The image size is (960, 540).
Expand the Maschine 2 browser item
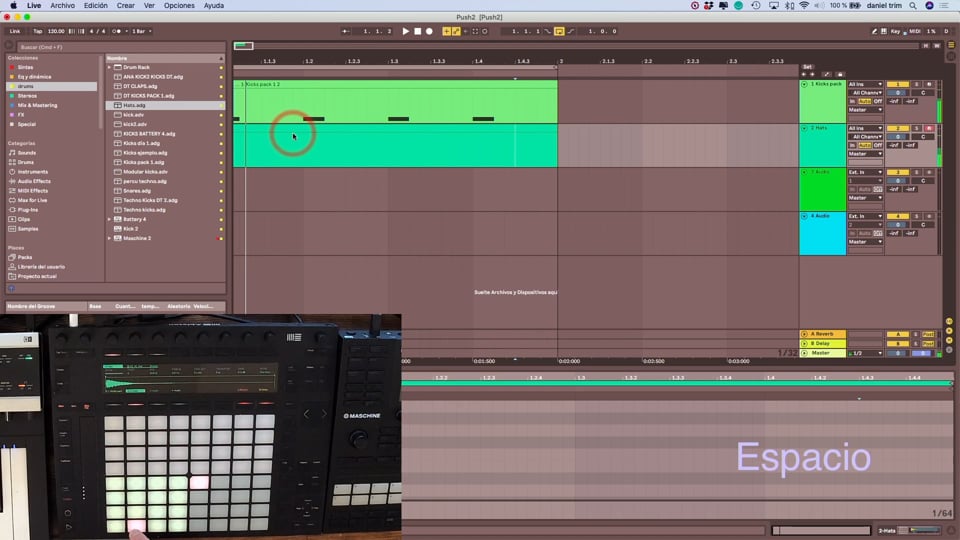(110, 238)
